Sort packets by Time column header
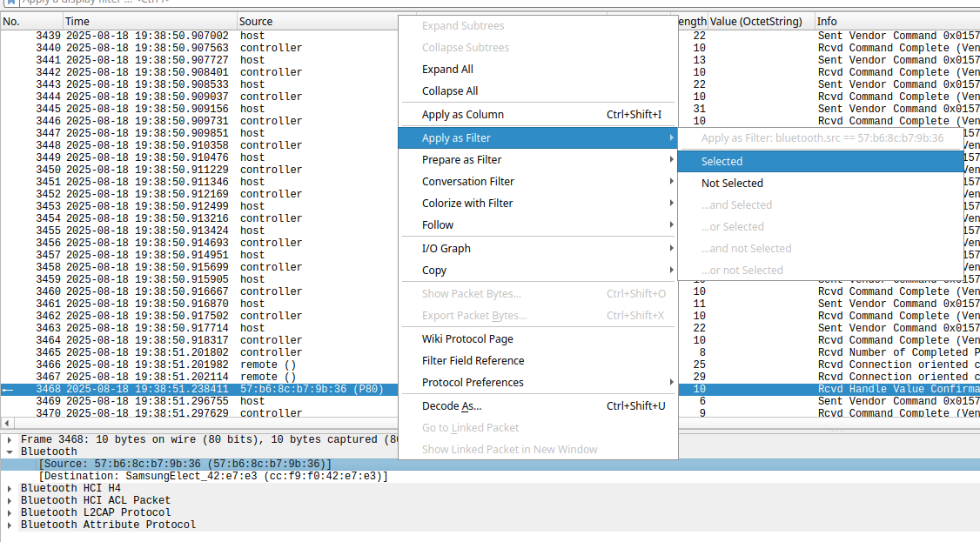 pos(77,21)
